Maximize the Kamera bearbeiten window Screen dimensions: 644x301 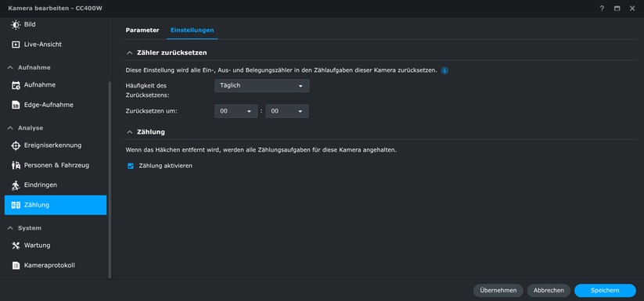coord(617,8)
